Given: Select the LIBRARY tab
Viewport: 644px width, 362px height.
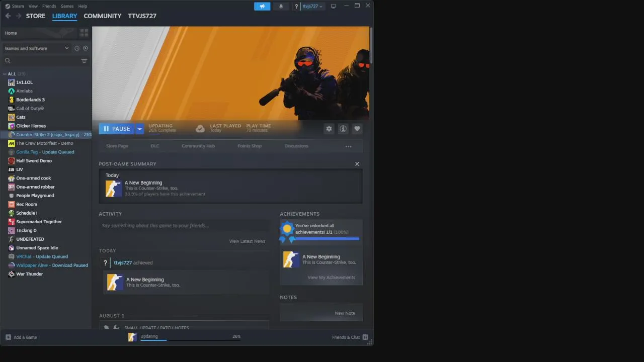Looking at the screenshot, I should [x=64, y=16].
